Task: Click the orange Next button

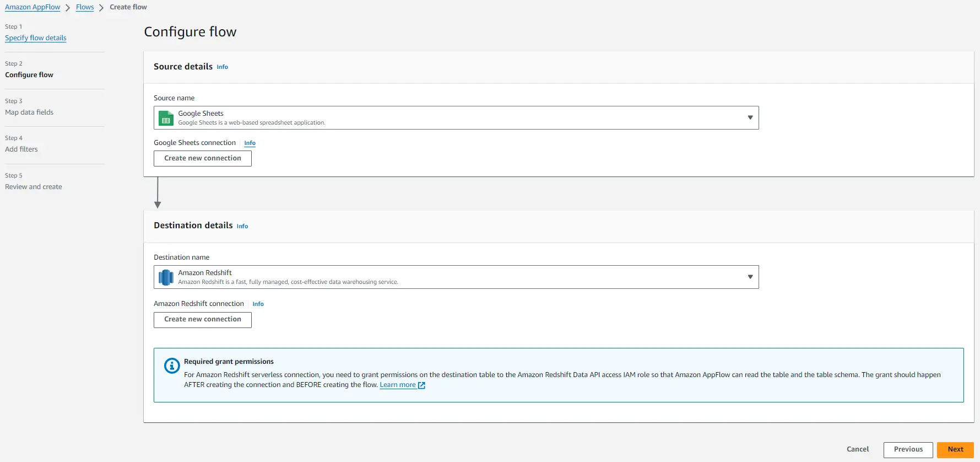Action: pos(956,450)
